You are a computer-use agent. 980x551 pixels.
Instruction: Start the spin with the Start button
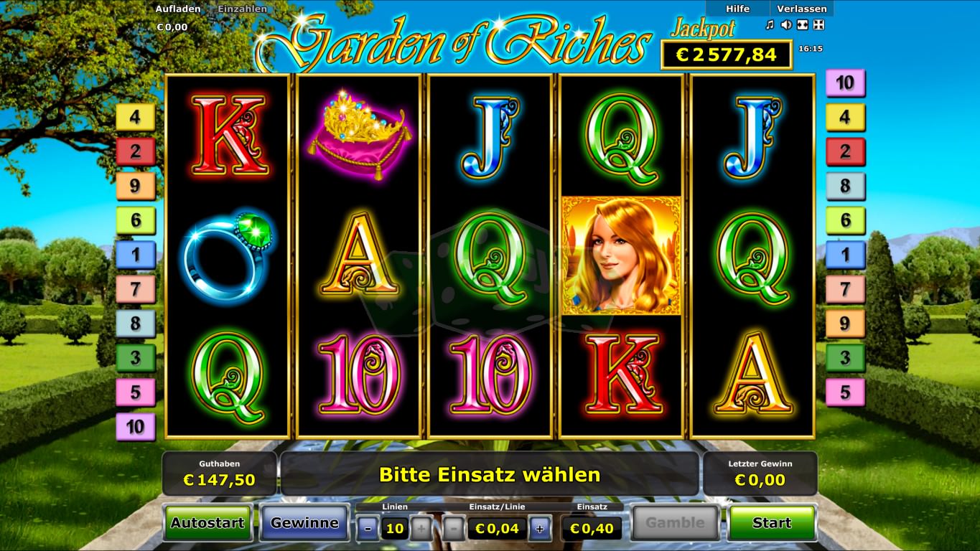(772, 523)
